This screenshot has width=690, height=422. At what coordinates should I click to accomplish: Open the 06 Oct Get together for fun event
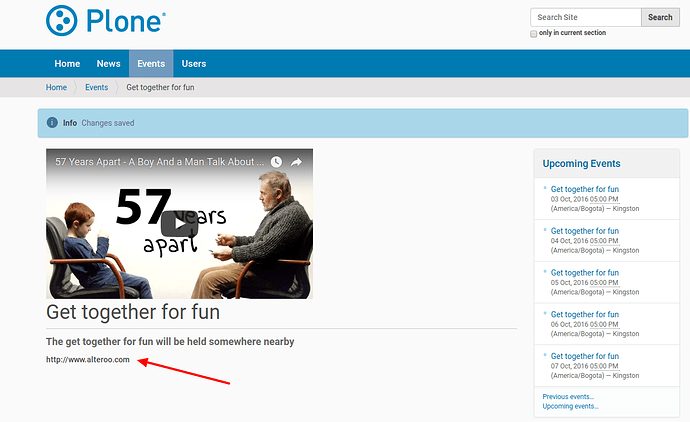point(585,314)
